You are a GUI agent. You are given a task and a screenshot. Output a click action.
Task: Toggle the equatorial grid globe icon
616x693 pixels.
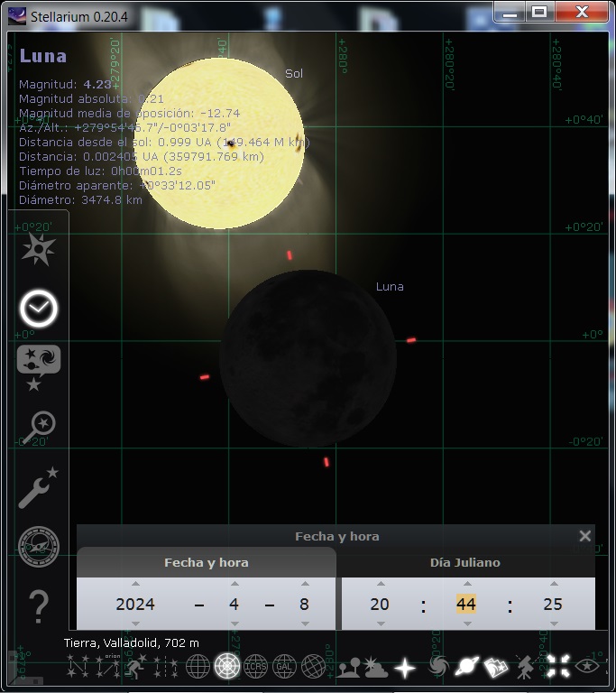tap(198, 666)
